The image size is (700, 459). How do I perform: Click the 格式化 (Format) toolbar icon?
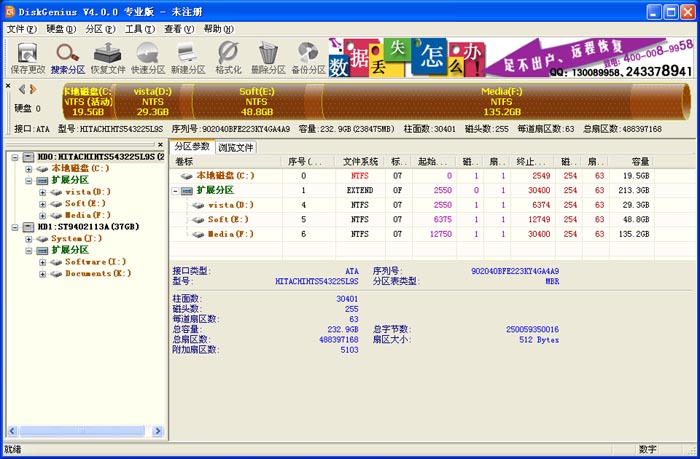[x=228, y=58]
